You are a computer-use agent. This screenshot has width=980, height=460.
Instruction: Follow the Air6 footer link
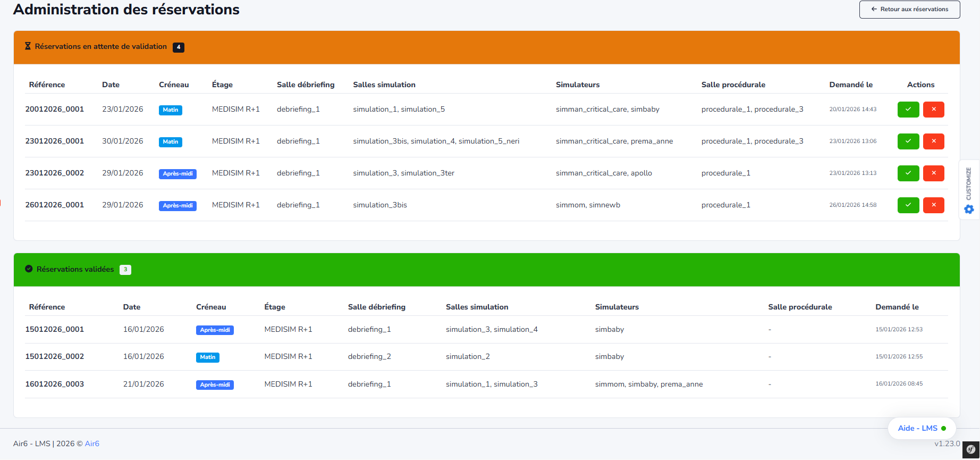[92, 444]
